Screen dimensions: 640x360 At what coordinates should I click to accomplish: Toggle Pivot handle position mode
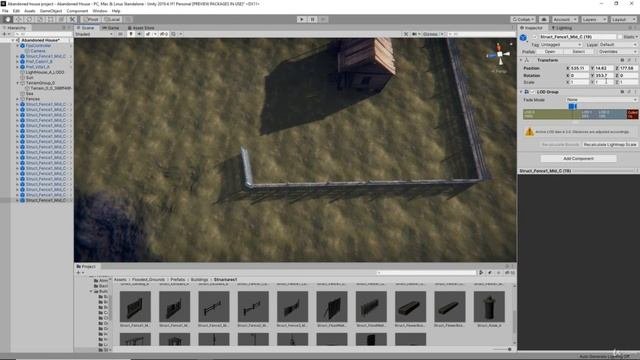click(x=91, y=19)
